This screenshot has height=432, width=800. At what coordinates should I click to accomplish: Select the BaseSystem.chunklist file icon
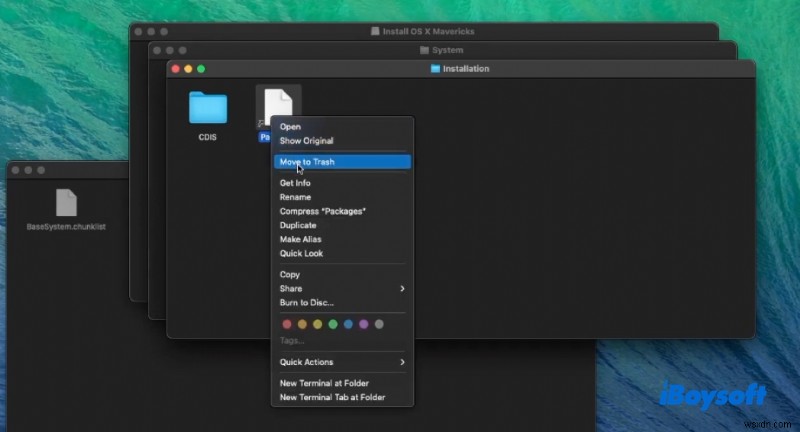click(66, 202)
